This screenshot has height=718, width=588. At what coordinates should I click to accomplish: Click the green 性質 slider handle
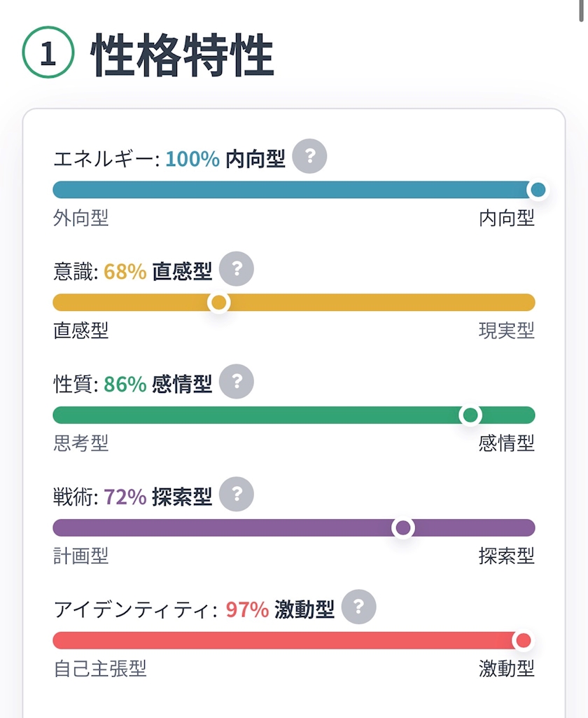(470, 415)
